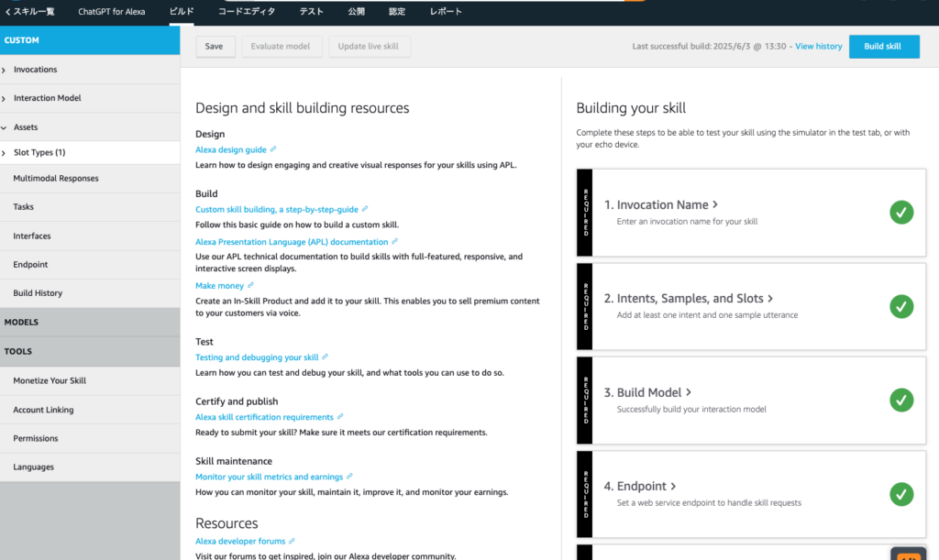Viewport: 939px width, 560px height.
Task: Click the green checkmark for Invocation Name step
Action: pyautogui.click(x=901, y=213)
